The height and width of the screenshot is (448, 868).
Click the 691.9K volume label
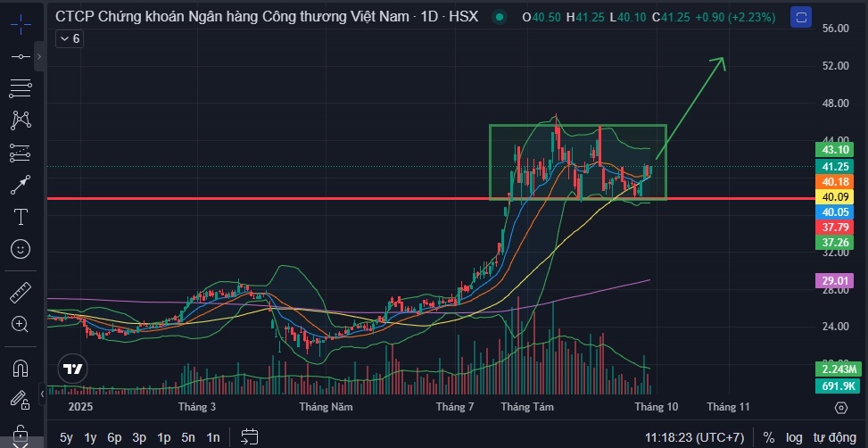(x=838, y=386)
